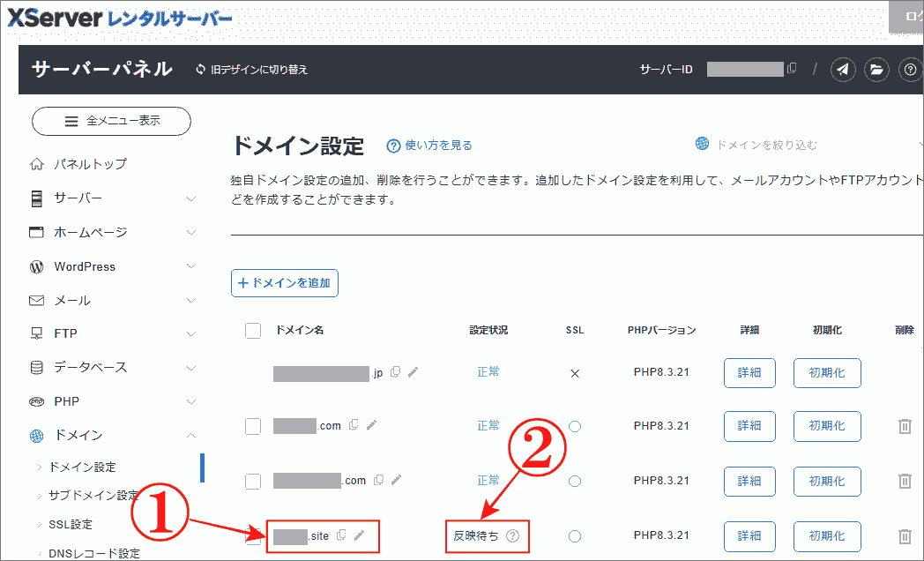Viewport: 924px width, 561px height.
Task: Click the ドメインを追加 button
Action: coord(284,283)
